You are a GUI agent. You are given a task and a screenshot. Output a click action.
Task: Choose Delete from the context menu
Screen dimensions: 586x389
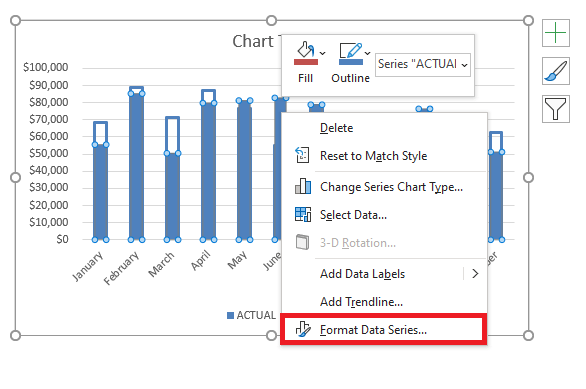tap(384, 128)
